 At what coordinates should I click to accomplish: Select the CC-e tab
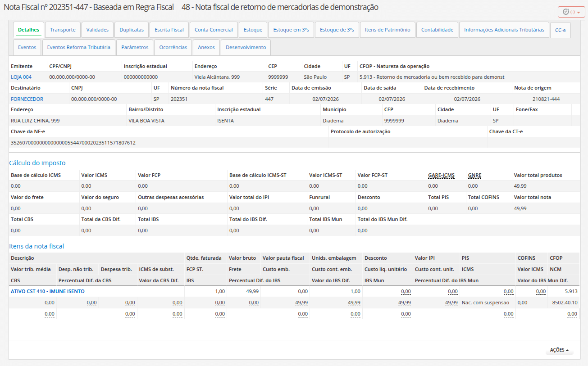(561, 30)
